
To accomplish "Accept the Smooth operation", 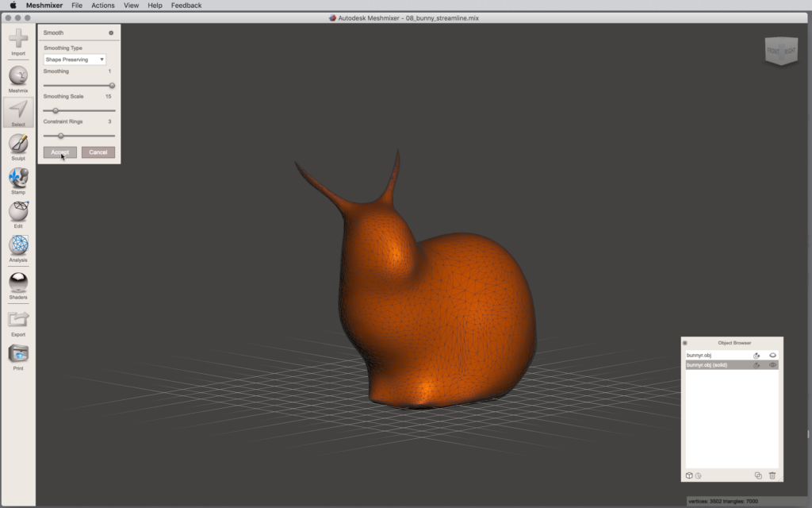I will click(x=60, y=152).
